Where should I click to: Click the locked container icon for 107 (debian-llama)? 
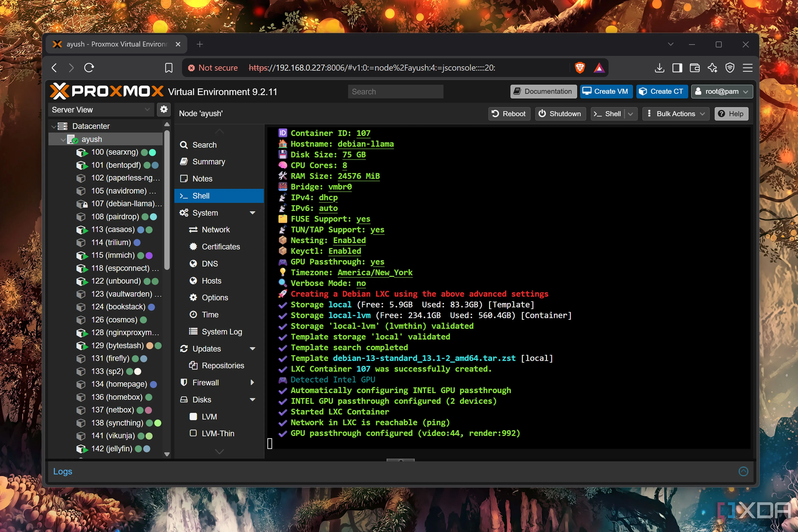coord(82,204)
